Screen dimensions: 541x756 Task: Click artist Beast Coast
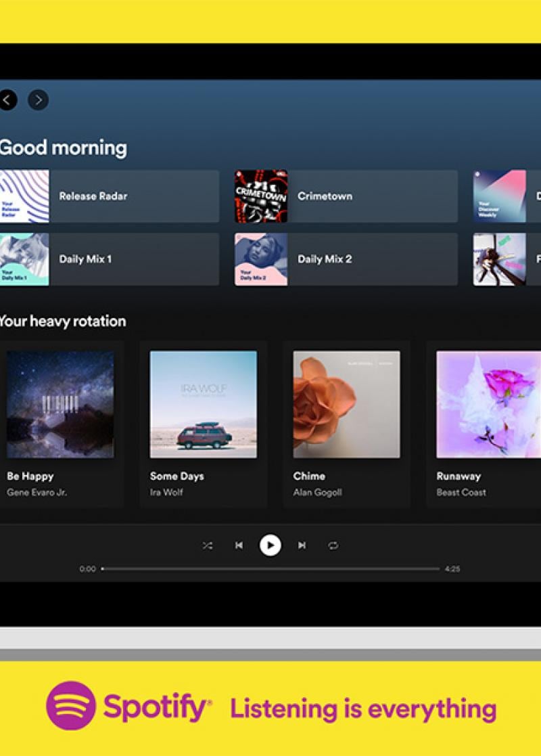pyautogui.click(x=461, y=492)
